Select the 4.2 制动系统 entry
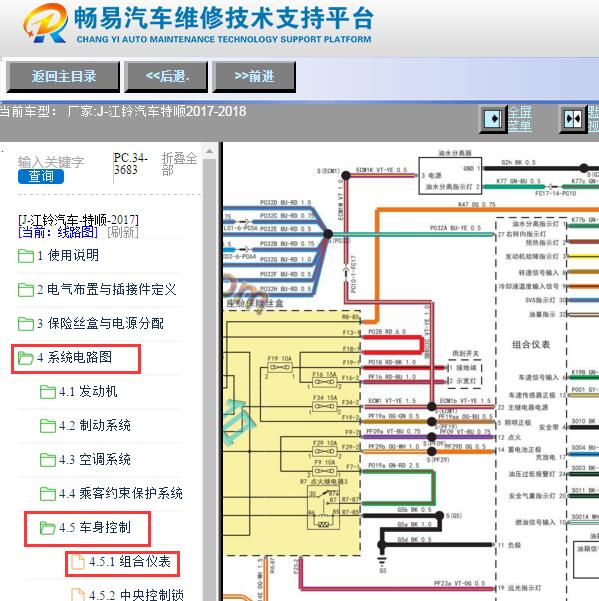599x601 pixels. 95,425
